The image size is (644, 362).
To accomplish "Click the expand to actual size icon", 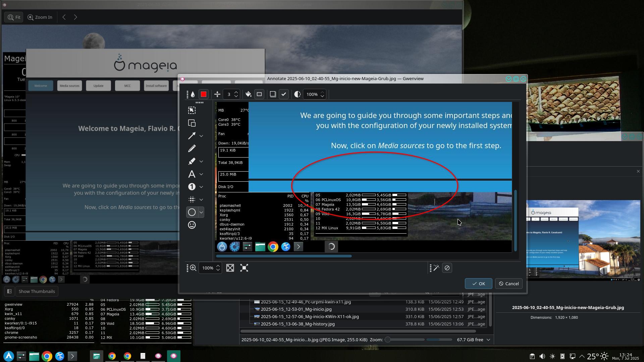I will (x=244, y=268).
